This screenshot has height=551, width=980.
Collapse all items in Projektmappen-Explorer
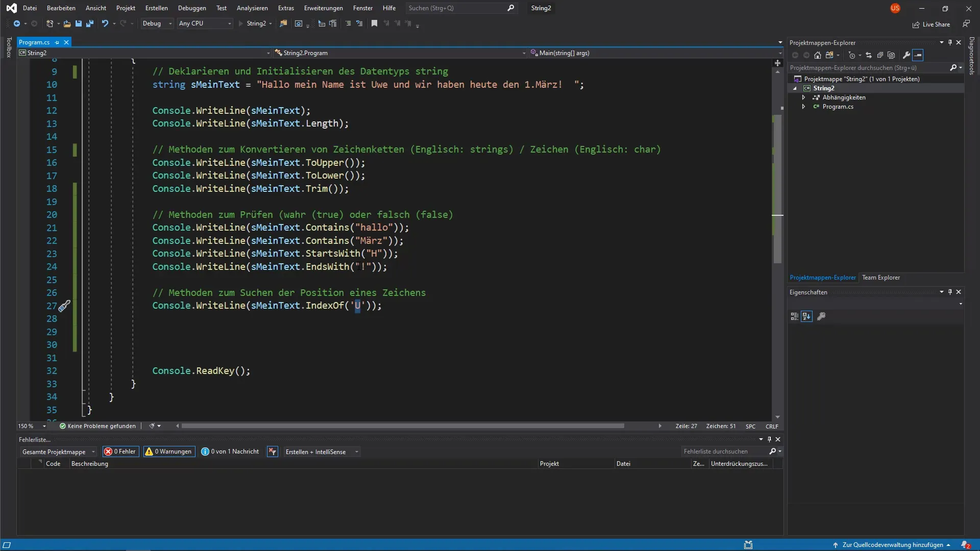coord(880,55)
